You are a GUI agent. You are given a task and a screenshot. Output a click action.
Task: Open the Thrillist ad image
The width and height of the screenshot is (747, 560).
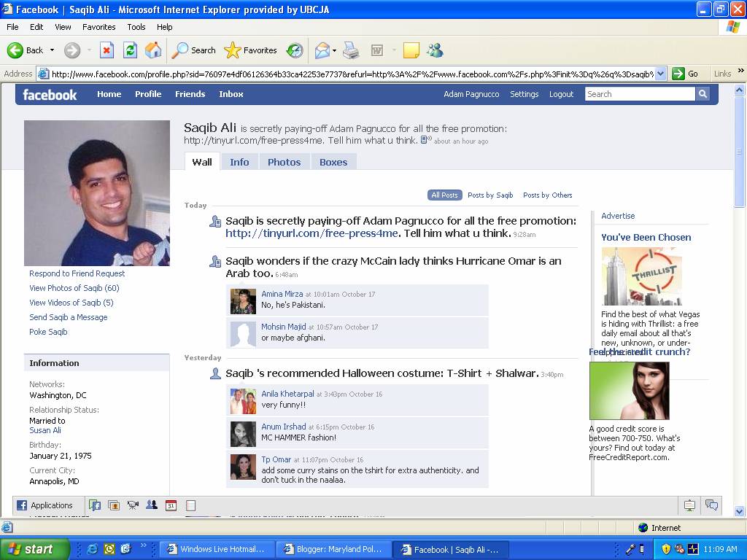click(642, 276)
